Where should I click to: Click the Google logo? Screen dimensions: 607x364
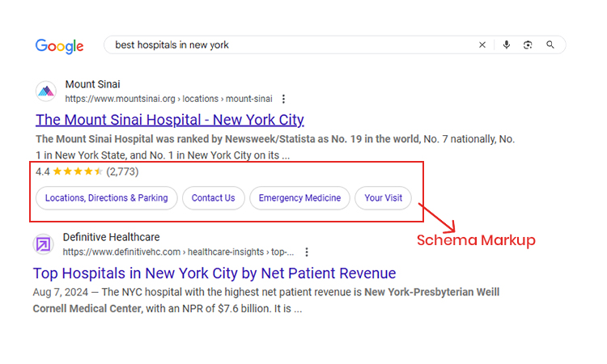pos(59,46)
